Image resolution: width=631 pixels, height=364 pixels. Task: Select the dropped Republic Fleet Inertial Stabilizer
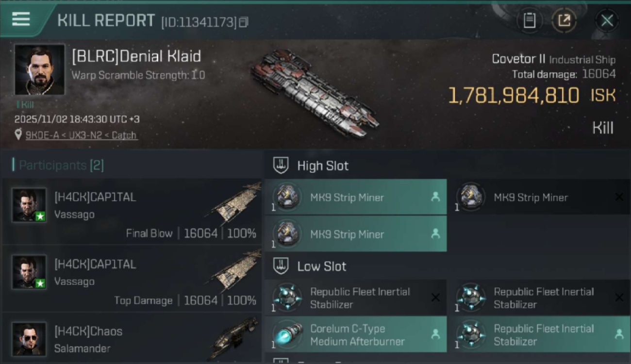539,334
